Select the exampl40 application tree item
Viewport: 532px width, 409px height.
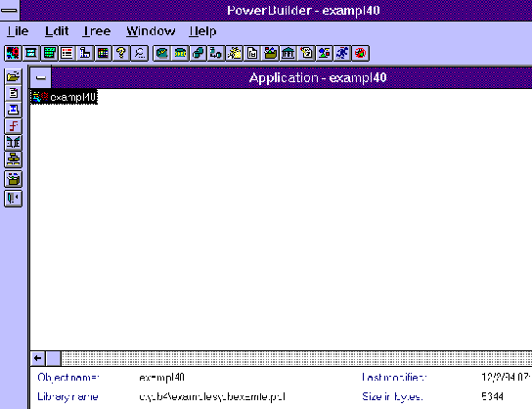(65, 97)
